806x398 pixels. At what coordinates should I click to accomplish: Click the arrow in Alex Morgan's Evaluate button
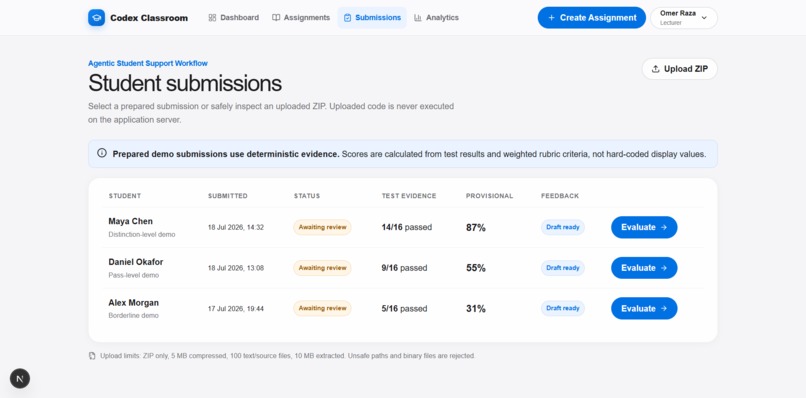(664, 309)
